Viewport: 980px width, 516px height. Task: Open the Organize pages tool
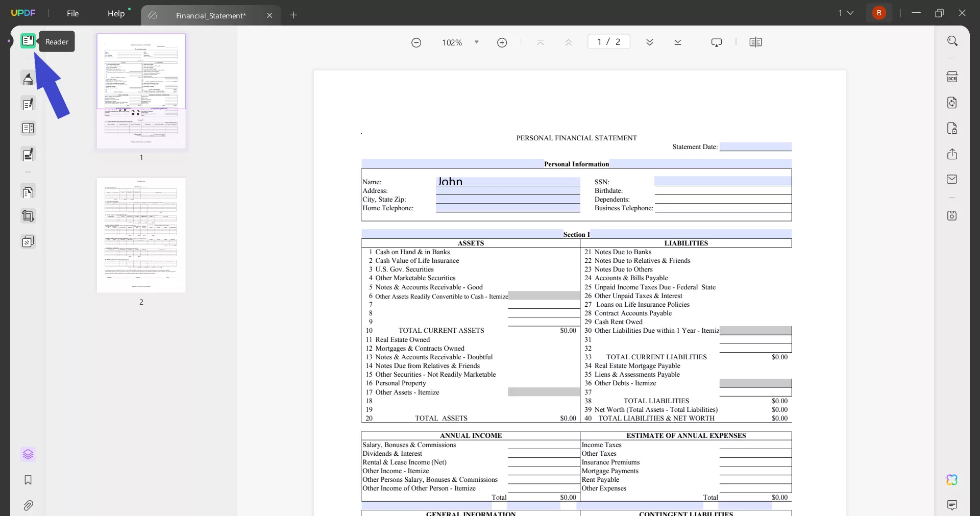(x=28, y=192)
